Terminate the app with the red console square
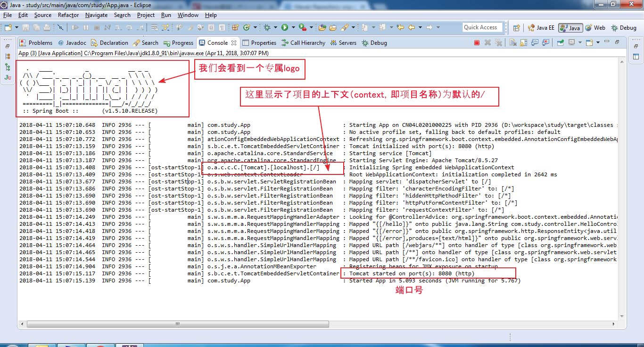The height and width of the screenshot is (347, 644). 477,42
